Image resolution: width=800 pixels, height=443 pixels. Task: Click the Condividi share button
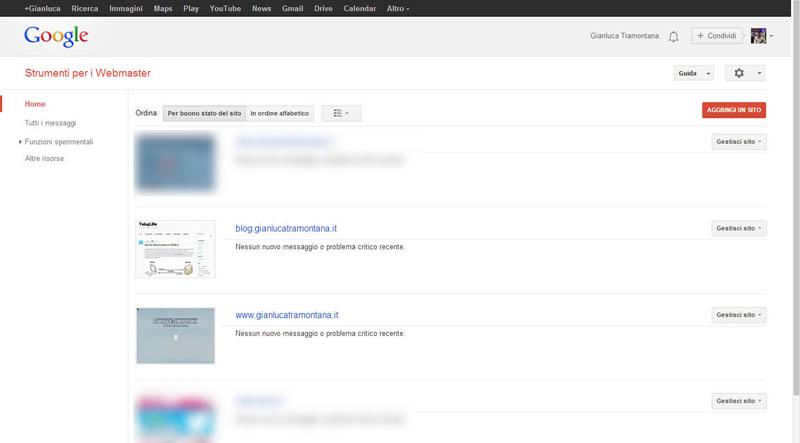pos(717,36)
